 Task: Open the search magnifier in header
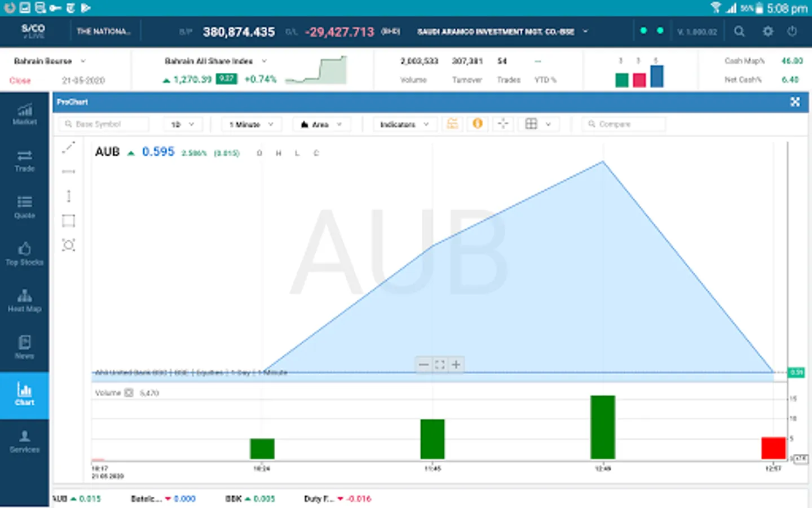click(739, 32)
